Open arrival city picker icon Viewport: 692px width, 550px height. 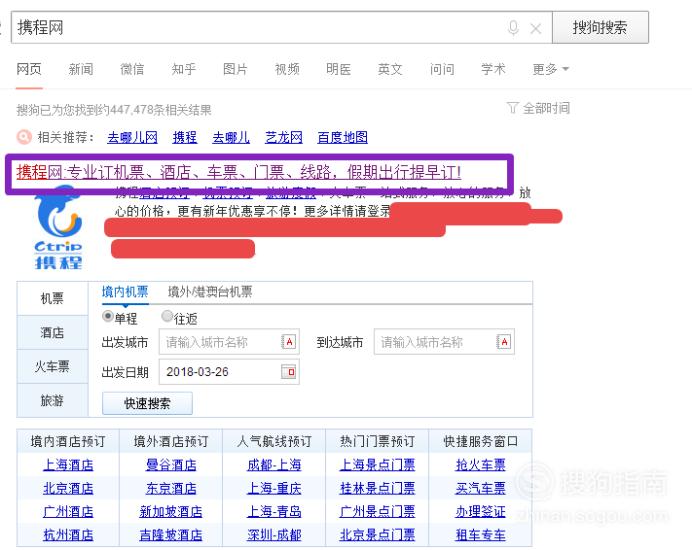[504, 342]
